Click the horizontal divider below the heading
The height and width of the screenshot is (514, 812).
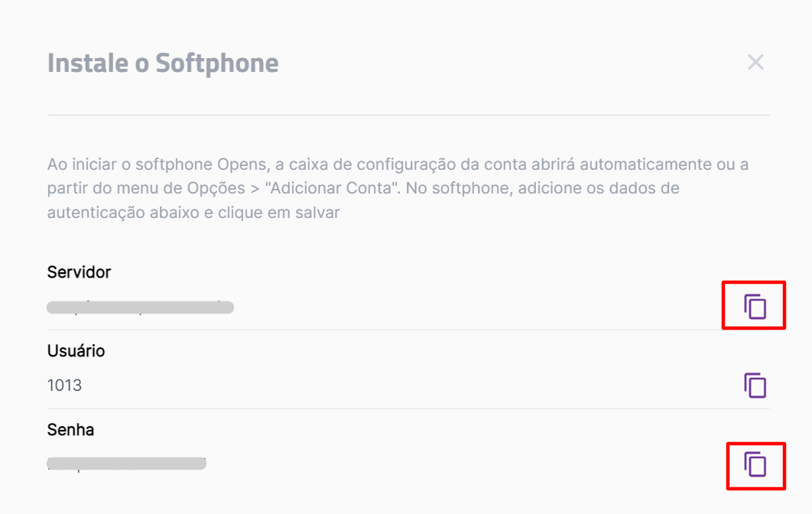[x=408, y=115]
